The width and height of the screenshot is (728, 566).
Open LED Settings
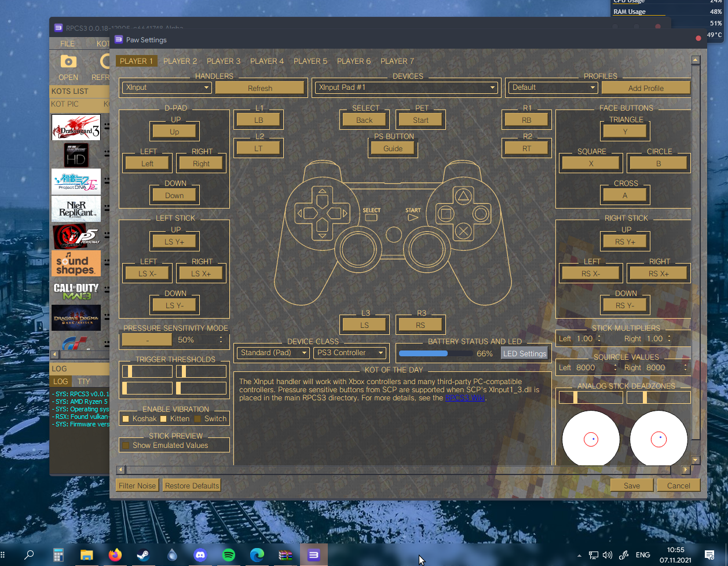[525, 353]
